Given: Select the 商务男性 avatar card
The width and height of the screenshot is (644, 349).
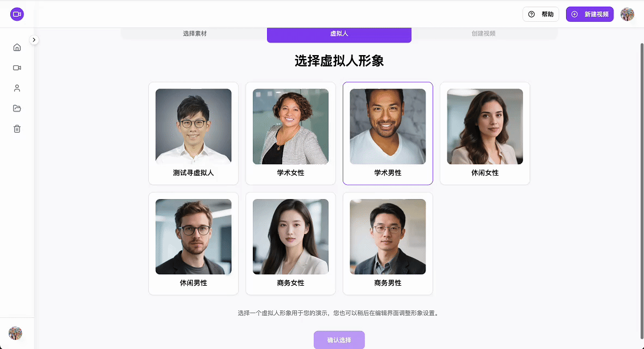Looking at the screenshot, I should 388,244.
